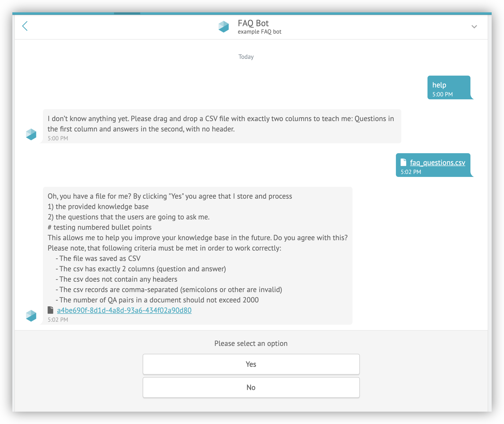Click the 'help' sent message bubble
Image resolution: width=504 pixels, height=424 pixels.
point(449,87)
